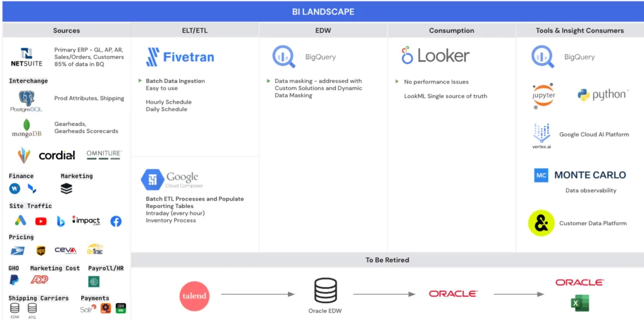Click the blue chevron icon under Finance
644x320 pixels.
click(x=31, y=189)
